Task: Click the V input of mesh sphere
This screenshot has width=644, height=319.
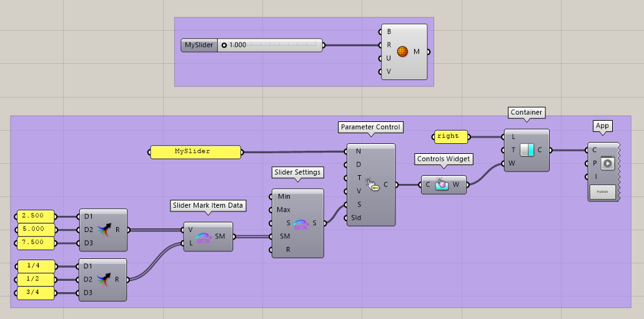Action: (389, 71)
